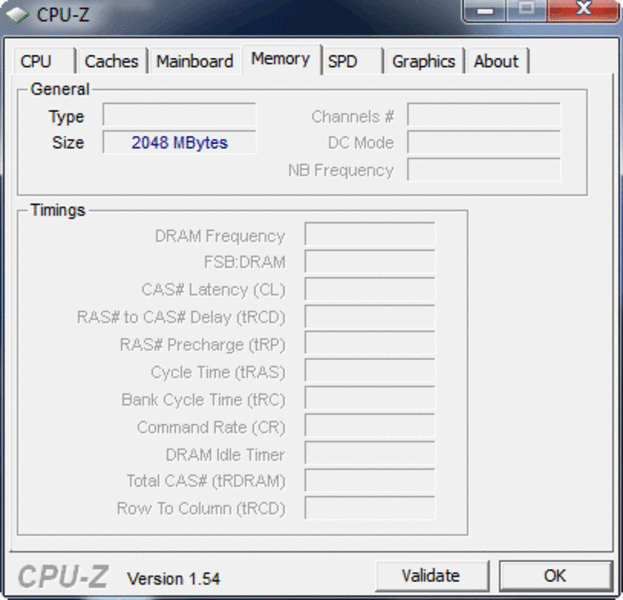Click the RAS# Precharge (tRP) field
Screen dimensions: 623x600
pos(370,344)
